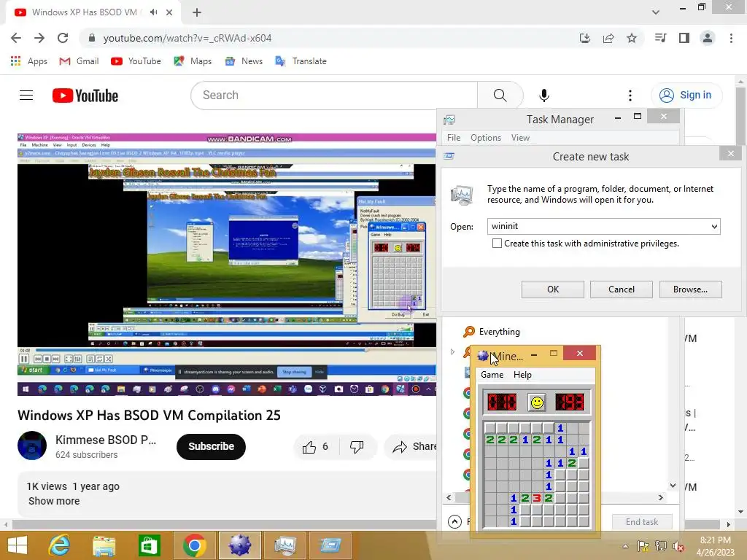Open Chrome media controls icon
Screen dimensions: 747x560
pyautogui.click(x=660, y=38)
